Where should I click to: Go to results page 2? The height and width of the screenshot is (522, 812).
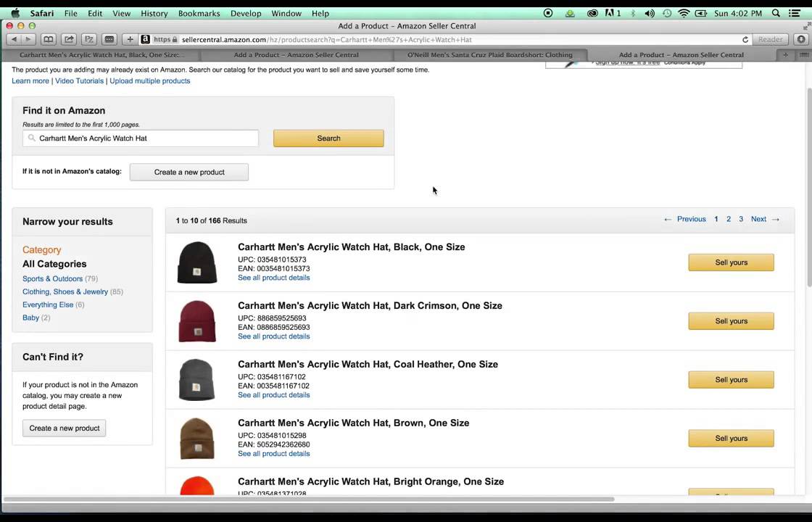(728, 219)
